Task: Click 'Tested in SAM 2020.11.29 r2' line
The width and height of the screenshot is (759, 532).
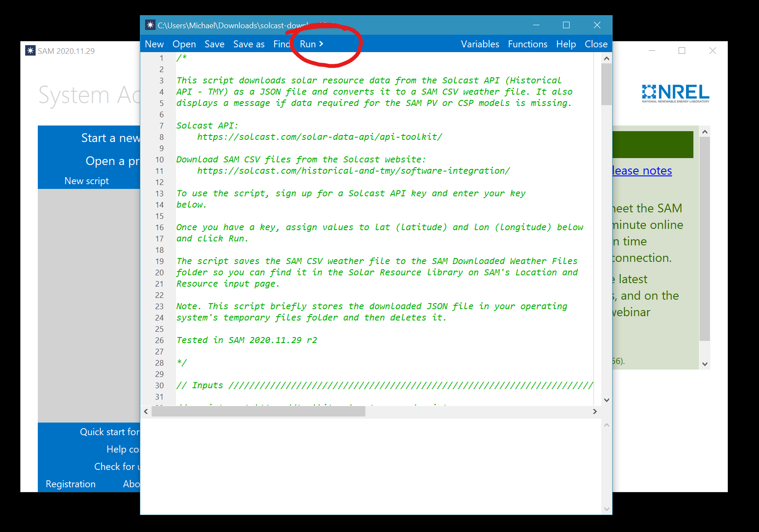Action: [246, 340]
